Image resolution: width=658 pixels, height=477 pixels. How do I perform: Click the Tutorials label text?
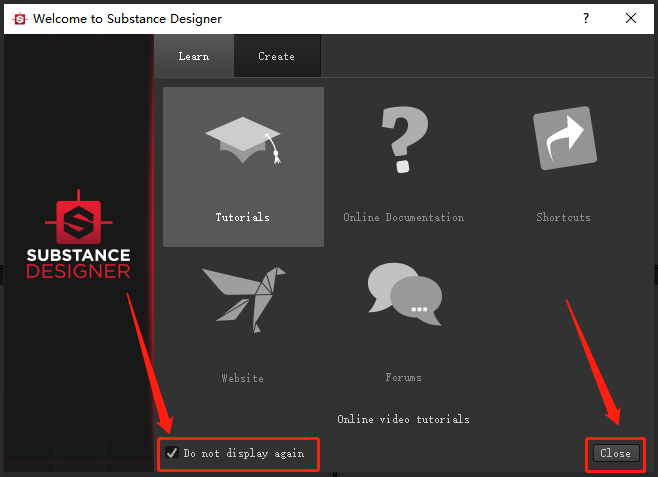[x=243, y=217]
